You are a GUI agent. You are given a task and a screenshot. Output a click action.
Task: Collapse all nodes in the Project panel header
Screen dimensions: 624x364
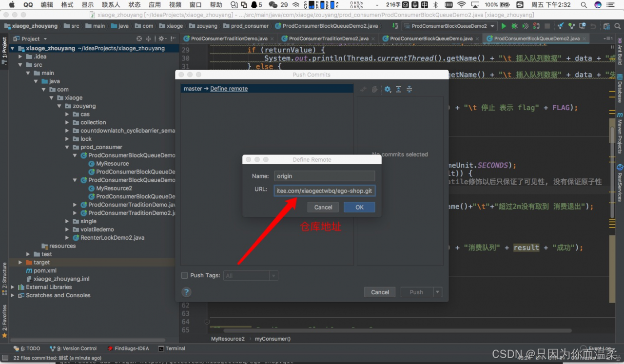coord(149,38)
